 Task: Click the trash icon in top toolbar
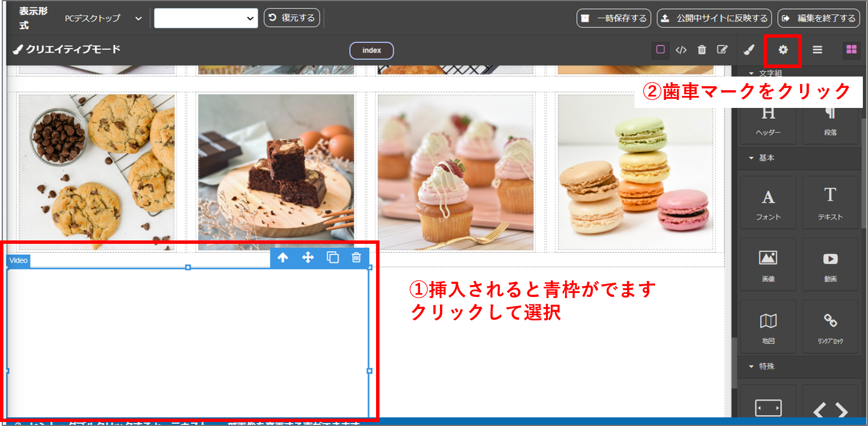tap(701, 50)
